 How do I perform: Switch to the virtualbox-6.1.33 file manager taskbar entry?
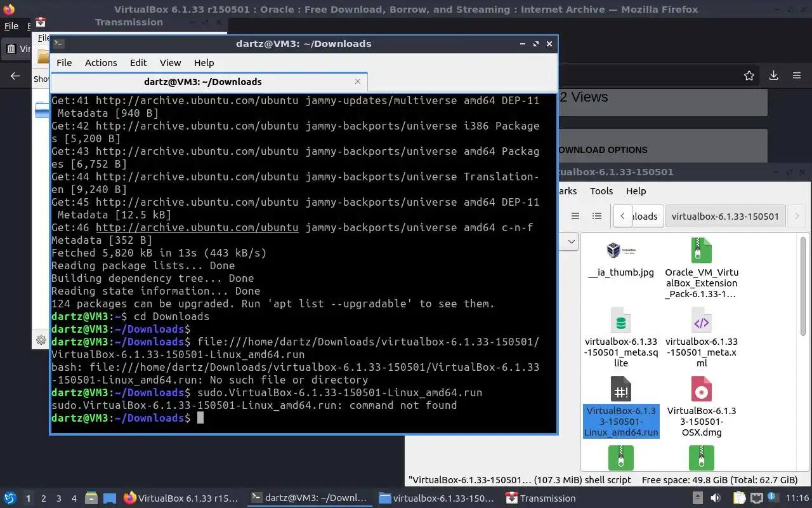pos(435,498)
